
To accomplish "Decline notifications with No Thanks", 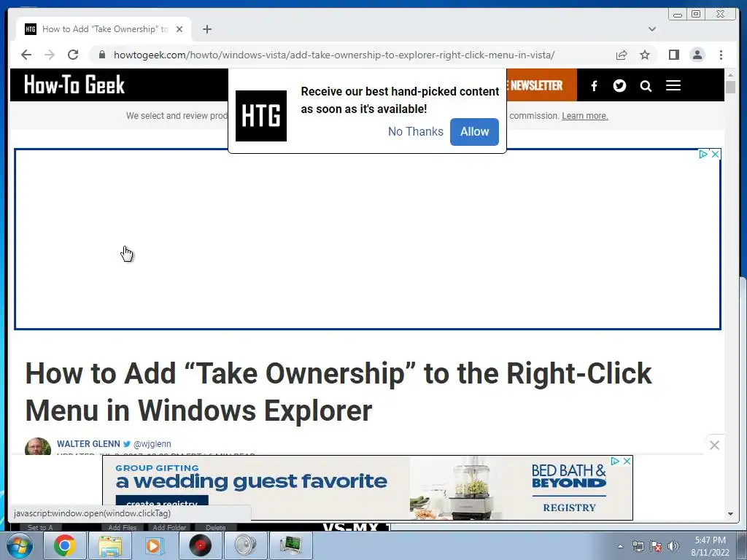I will coord(415,131).
